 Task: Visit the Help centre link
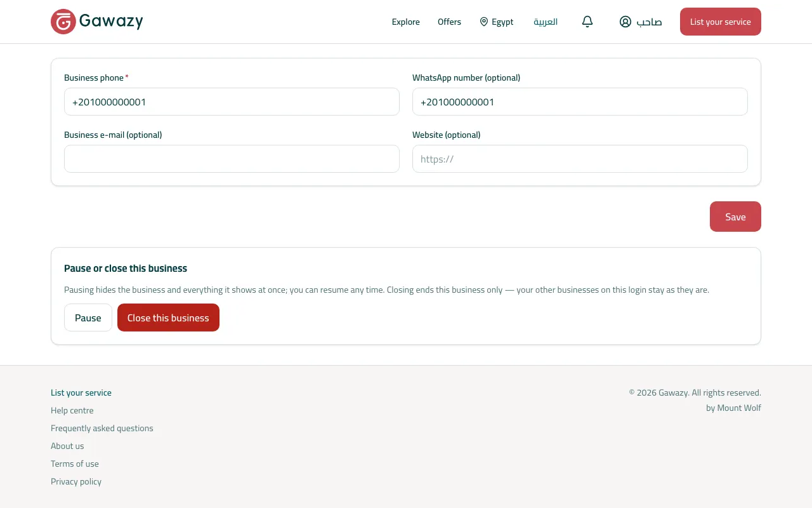click(x=72, y=410)
